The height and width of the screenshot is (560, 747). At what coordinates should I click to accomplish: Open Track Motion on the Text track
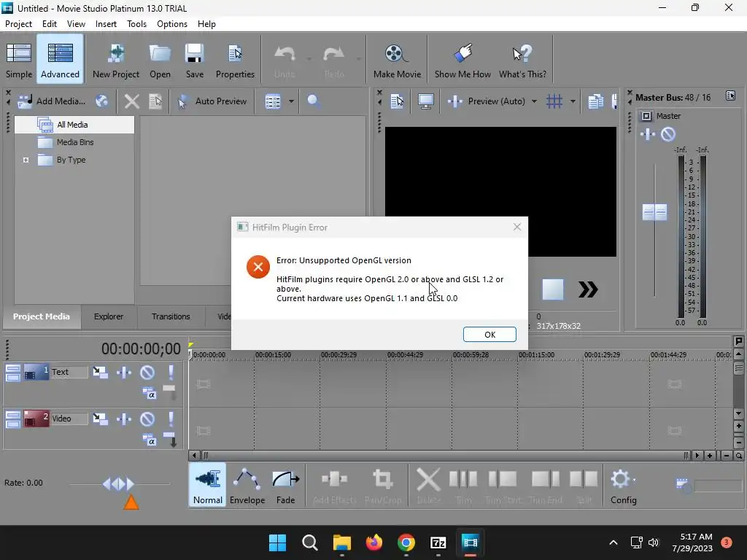[100, 372]
